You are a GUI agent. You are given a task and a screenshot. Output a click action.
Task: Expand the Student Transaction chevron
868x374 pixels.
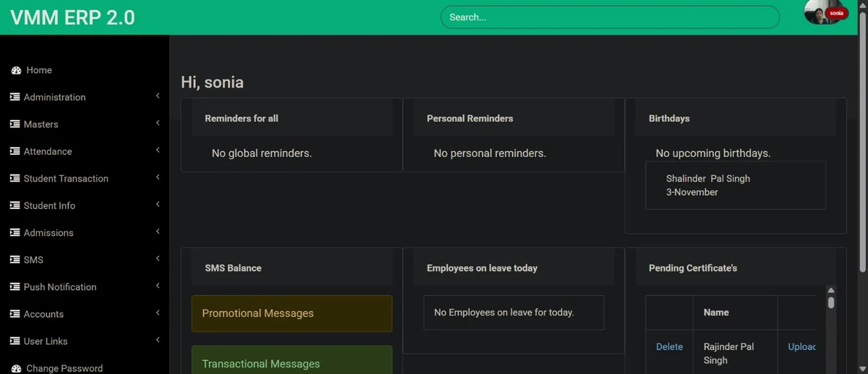(x=158, y=177)
